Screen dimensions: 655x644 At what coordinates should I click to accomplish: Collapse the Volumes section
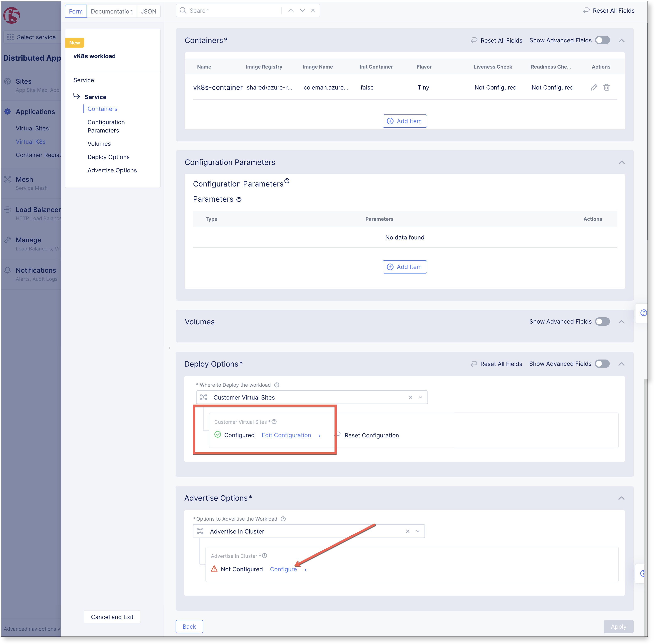click(622, 322)
